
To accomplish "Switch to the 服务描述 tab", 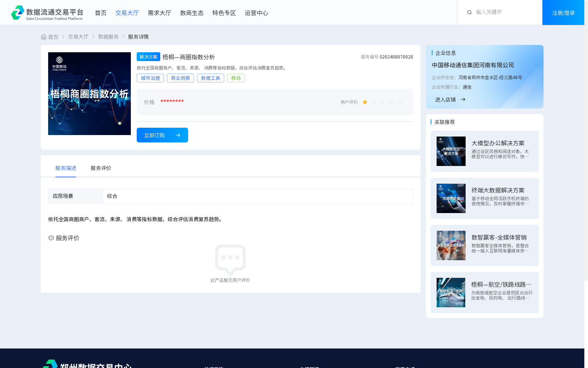I will coord(66,168).
